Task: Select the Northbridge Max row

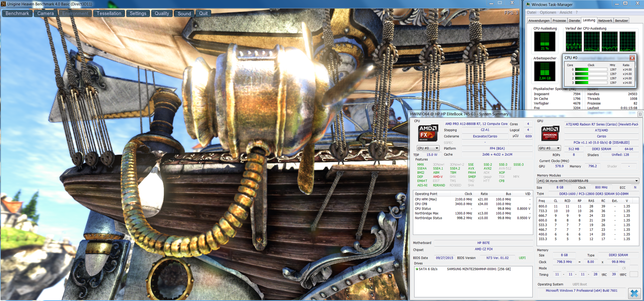Action: [473, 214]
